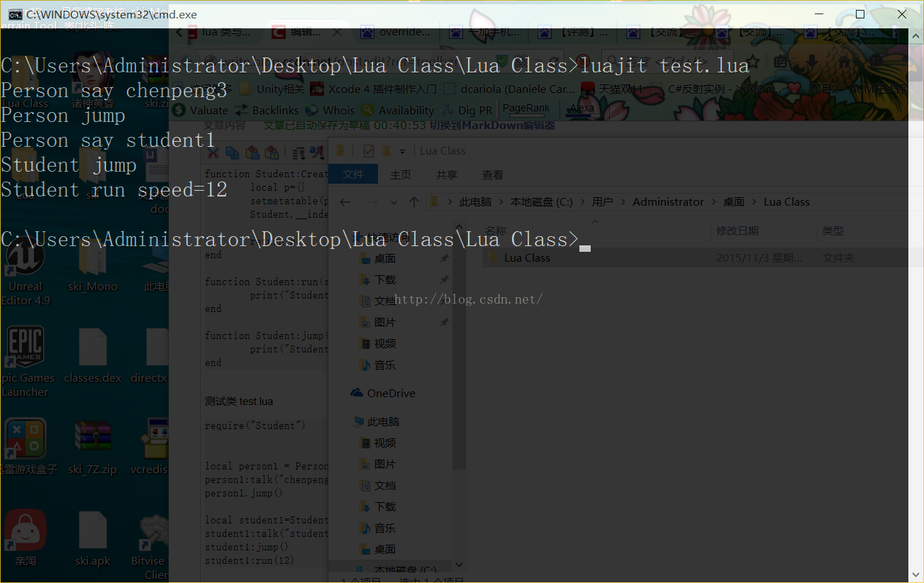Viewport: 924px width, 583px height.
Task: Click Whois in browser SEO toolbar
Action: pyautogui.click(x=330, y=110)
